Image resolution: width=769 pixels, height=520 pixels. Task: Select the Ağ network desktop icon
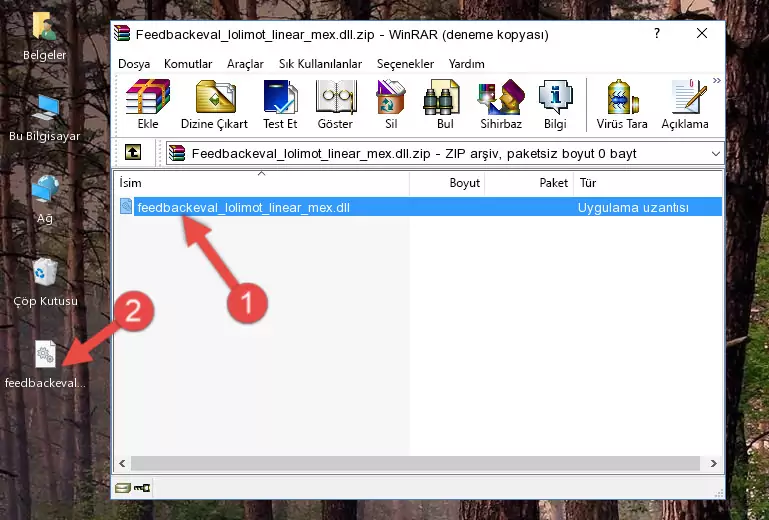(x=45, y=200)
